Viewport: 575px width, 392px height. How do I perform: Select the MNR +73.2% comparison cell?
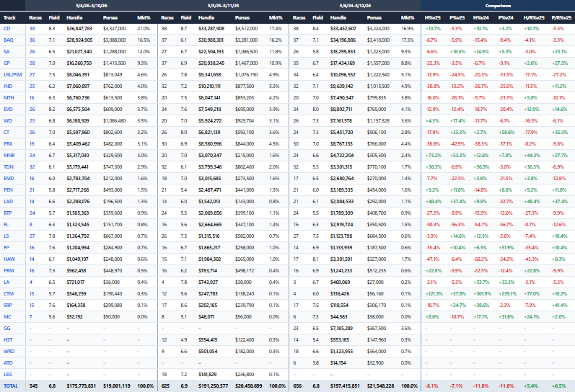(433, 156)
